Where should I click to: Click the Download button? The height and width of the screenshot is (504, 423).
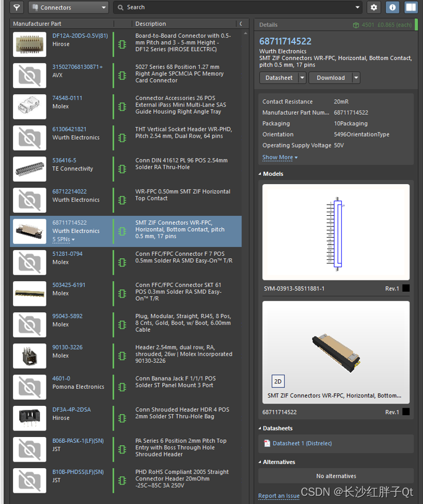click(x=331, y=78)
